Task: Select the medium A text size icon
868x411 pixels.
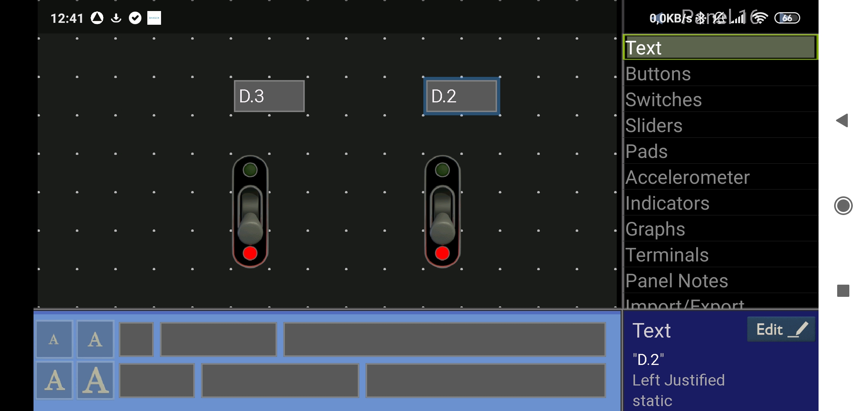Action: (54, 380)
